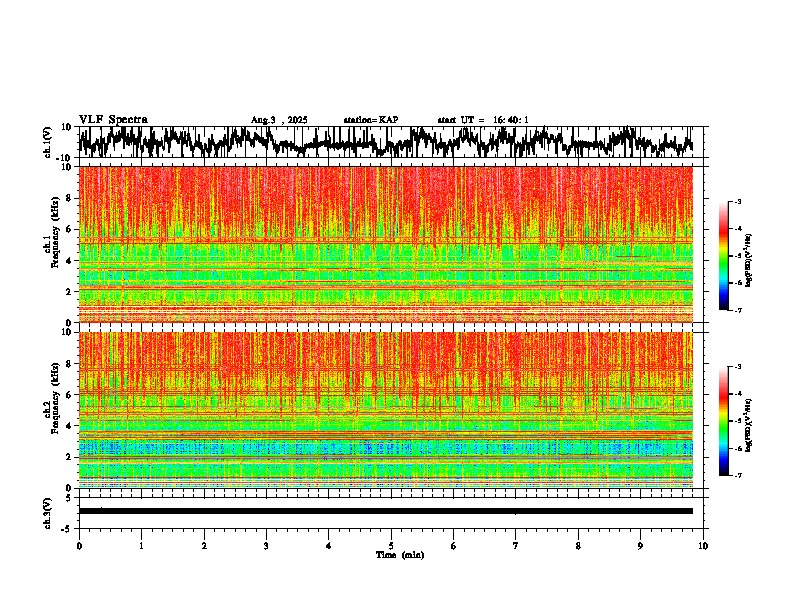792x612 pixels.
Task: Click the ch.1 frequency tick label "4"
Action: [71, 261]
